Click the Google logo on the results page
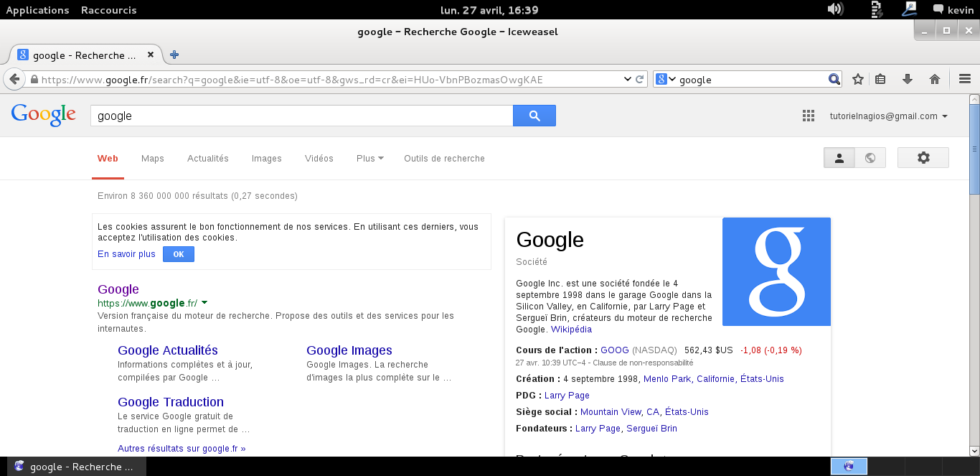Viewport: 980px width, 476px height. 43,115
